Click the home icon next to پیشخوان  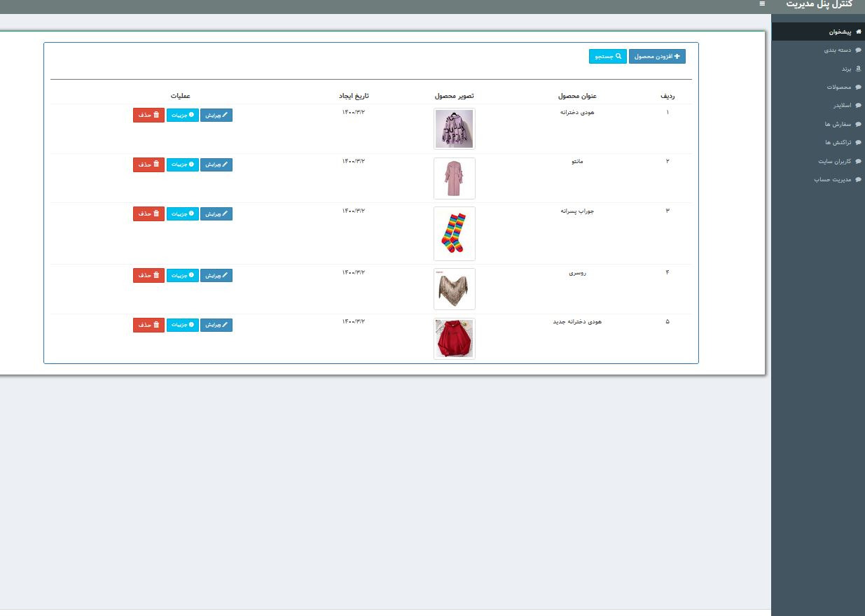point(859,32)
